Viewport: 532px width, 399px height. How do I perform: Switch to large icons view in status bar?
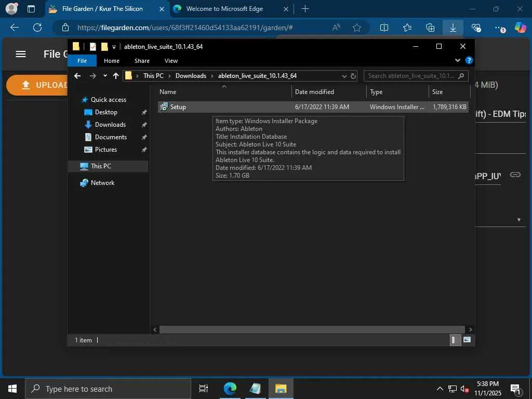click(467, 340)
